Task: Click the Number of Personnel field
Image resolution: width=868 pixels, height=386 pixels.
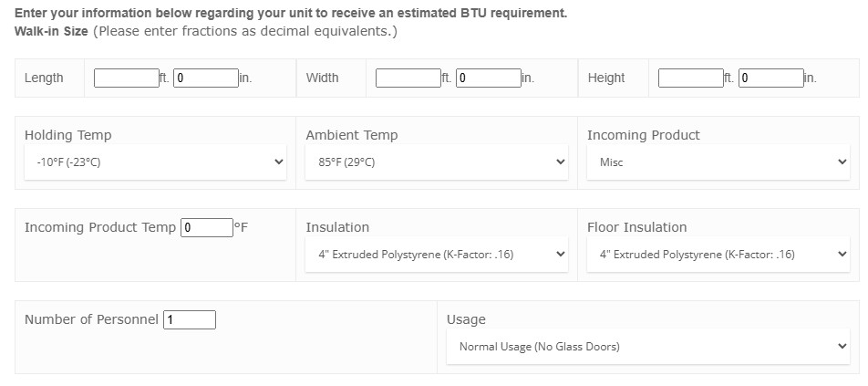Action: click(190, 320)
